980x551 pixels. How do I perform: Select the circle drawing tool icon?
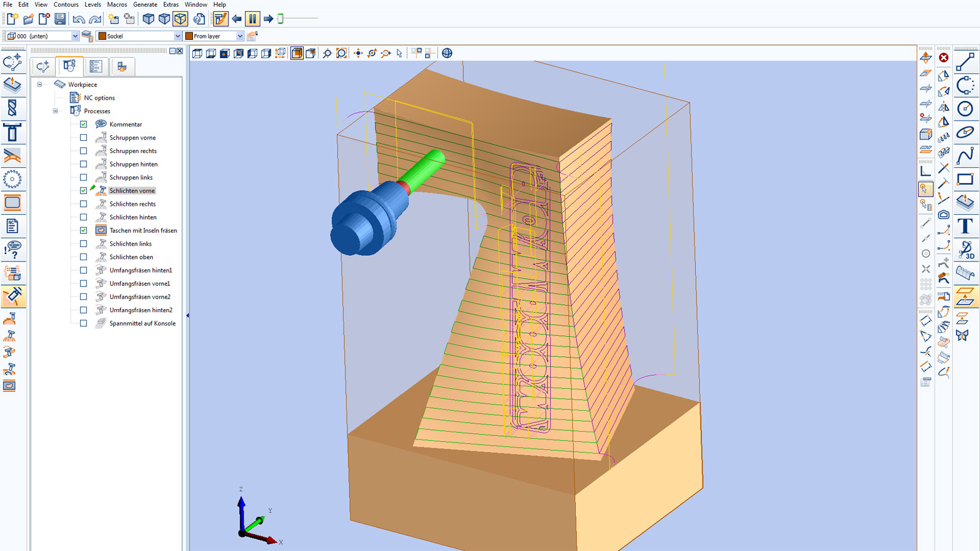click(965, 109)
